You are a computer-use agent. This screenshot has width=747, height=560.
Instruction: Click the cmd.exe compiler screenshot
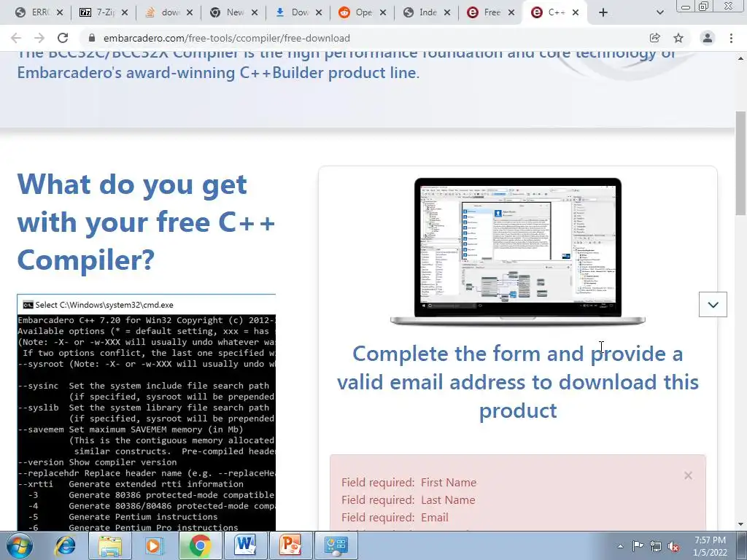click(147, 413)
